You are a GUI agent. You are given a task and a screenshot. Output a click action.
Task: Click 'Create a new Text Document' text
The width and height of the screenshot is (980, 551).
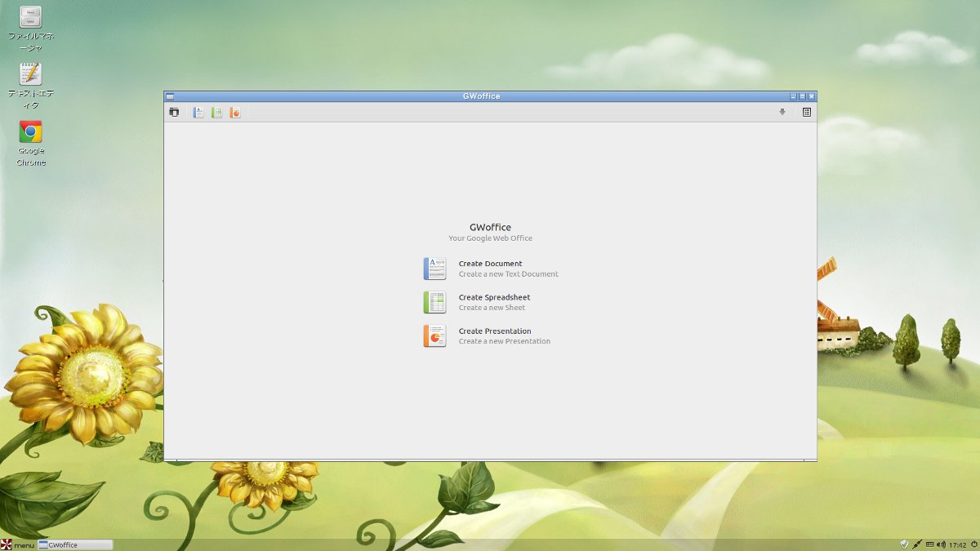[x=509, y=274]
